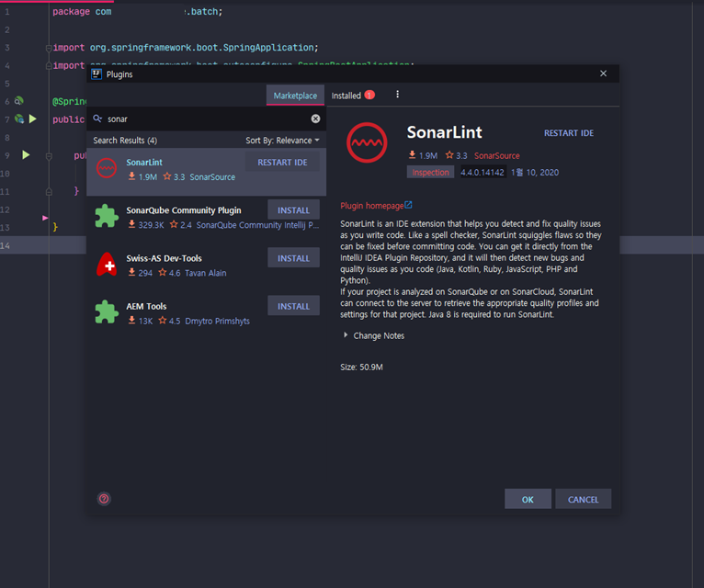Close the Plugins dialog window

click(604, 73)
